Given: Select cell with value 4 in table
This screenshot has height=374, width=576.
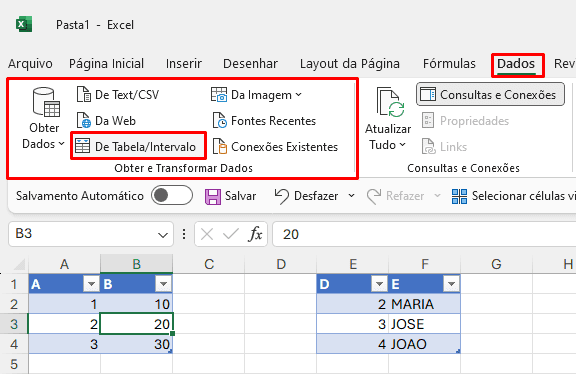Looking at the screenshot, I should [x=352, y=344].
